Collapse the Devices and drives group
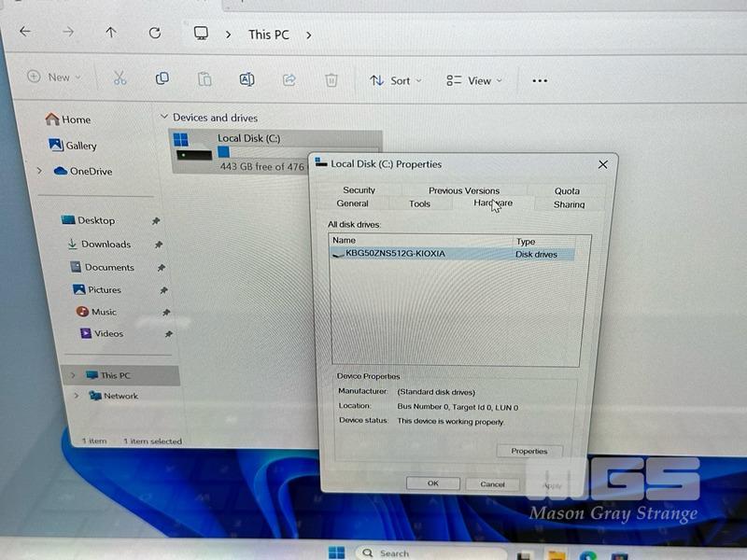 coord(164,118)
